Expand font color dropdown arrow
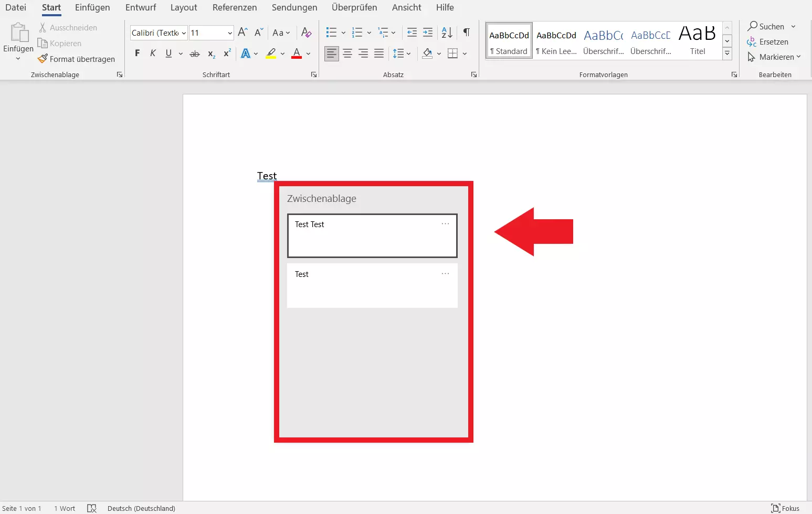The height and width of the screenshot is (514, 812). pyautogui.click(x=308, y=53)
